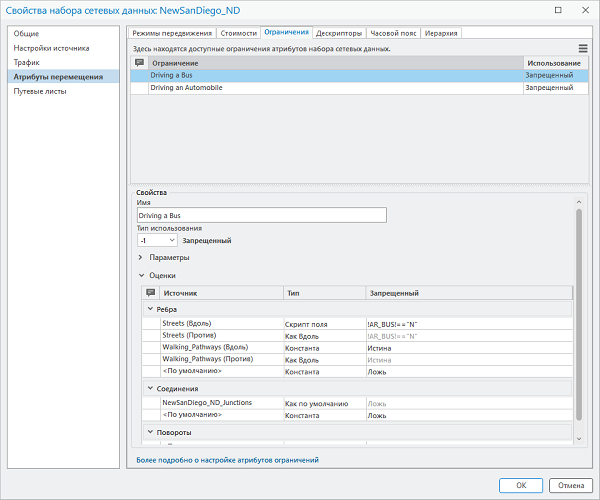Maximize the properties dialog window
Image resolution: width=600 pixels, height=500 pixels.
[x=556, y=11]
